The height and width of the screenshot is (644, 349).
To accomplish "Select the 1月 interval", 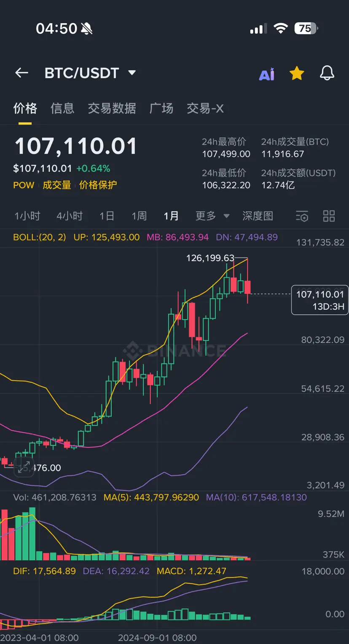I will pyautogui.click(x=171, y=216).
